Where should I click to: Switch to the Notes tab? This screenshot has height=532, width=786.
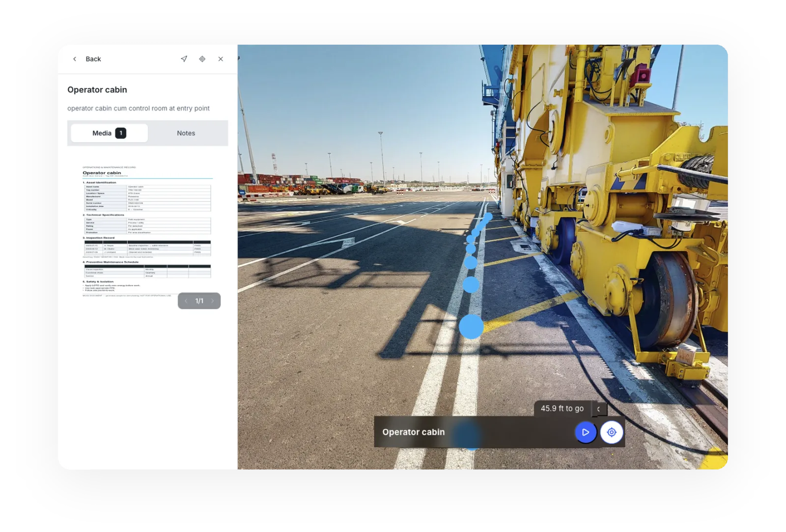coord(186,133)
